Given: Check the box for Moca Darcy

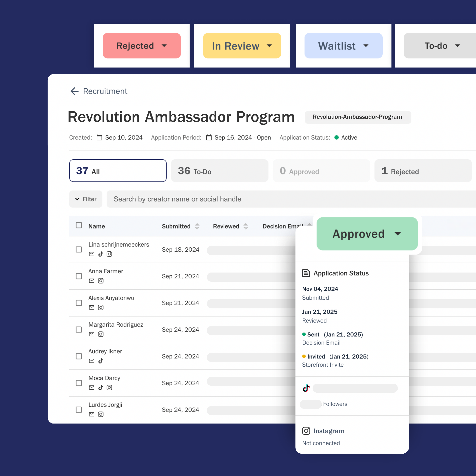Looking at the screenshot, I should 79,383.
